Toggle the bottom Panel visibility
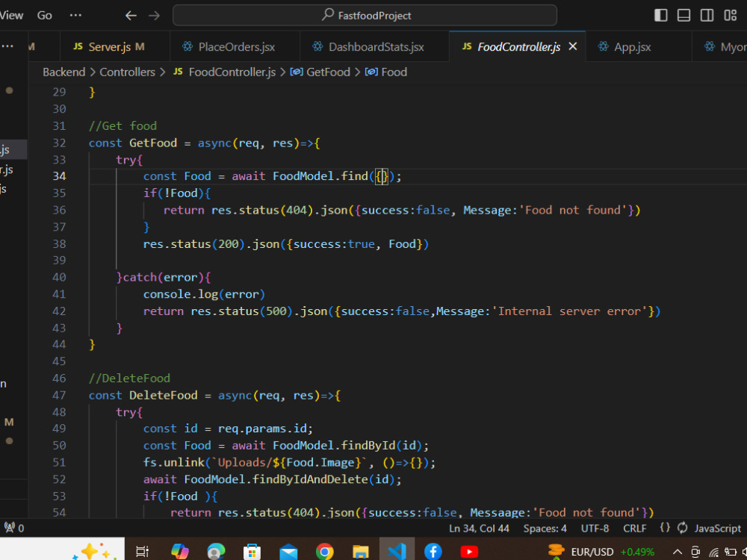The width and height of the screenshot is (747, 560). point(682,14)
